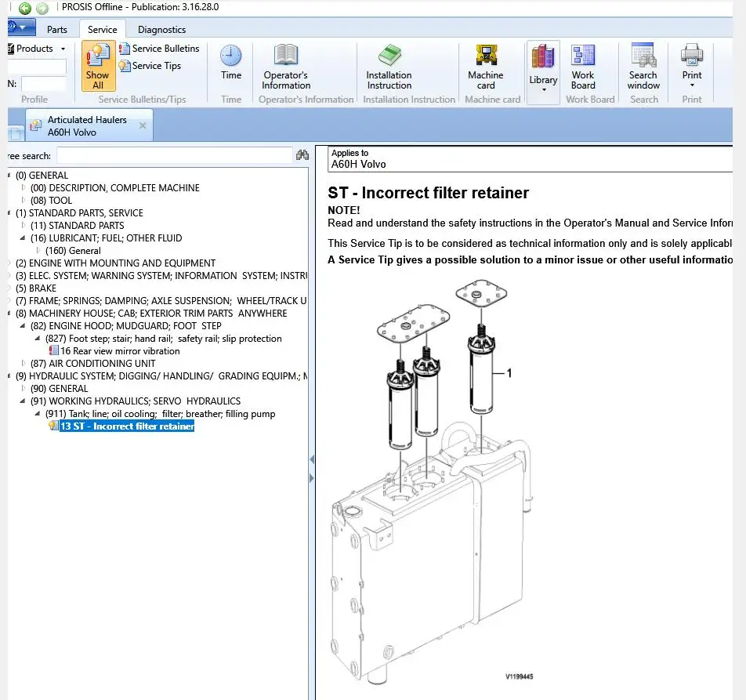Toggle the Show All button

[x=98, y=66]
